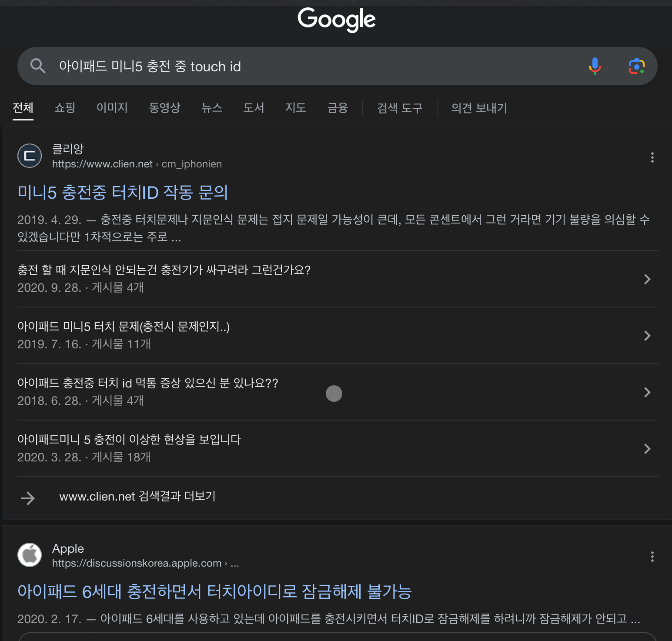Click the Apple site favicon
The width and height of the screenshot is (672, 641).
point(29,555)
